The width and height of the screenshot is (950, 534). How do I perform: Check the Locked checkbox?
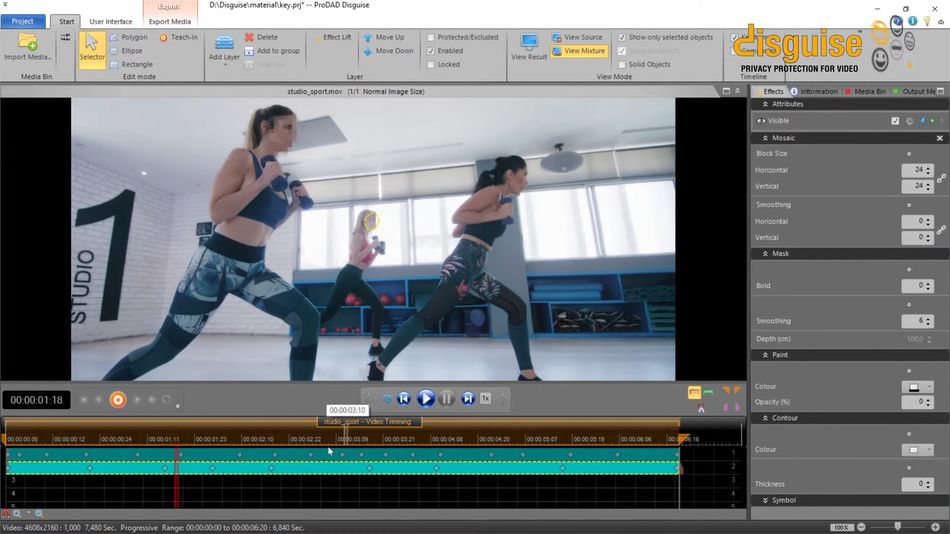[431, 64]
